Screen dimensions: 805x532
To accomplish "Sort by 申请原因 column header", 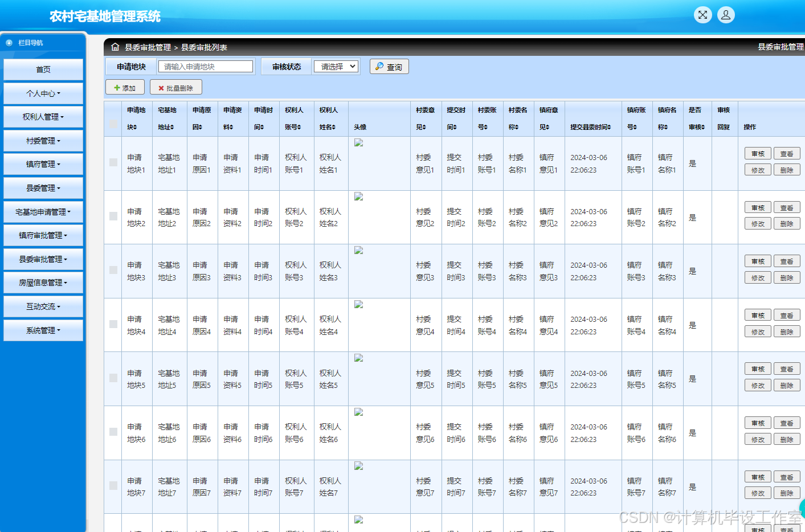I will click(202, 118).
